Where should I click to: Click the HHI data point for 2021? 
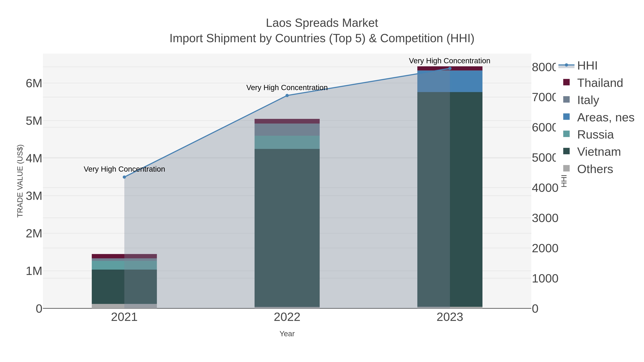pyautogui.click(x=124, y=177)
